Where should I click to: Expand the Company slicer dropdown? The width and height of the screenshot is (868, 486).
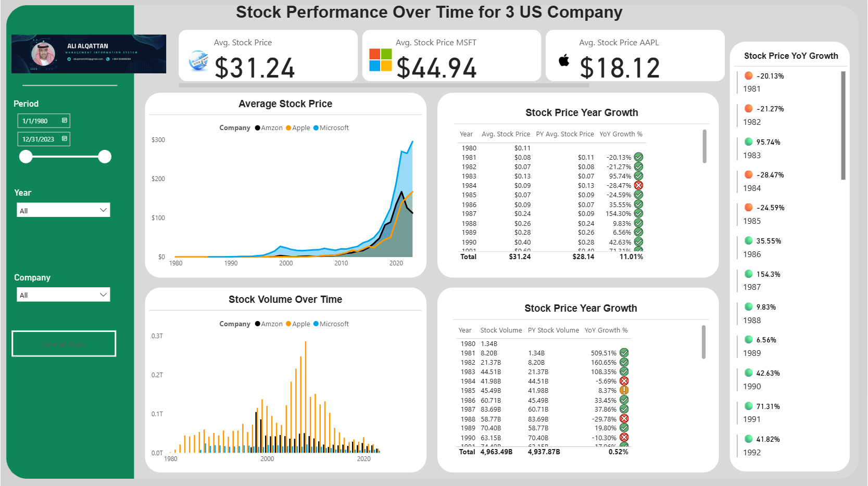point(103,295)
